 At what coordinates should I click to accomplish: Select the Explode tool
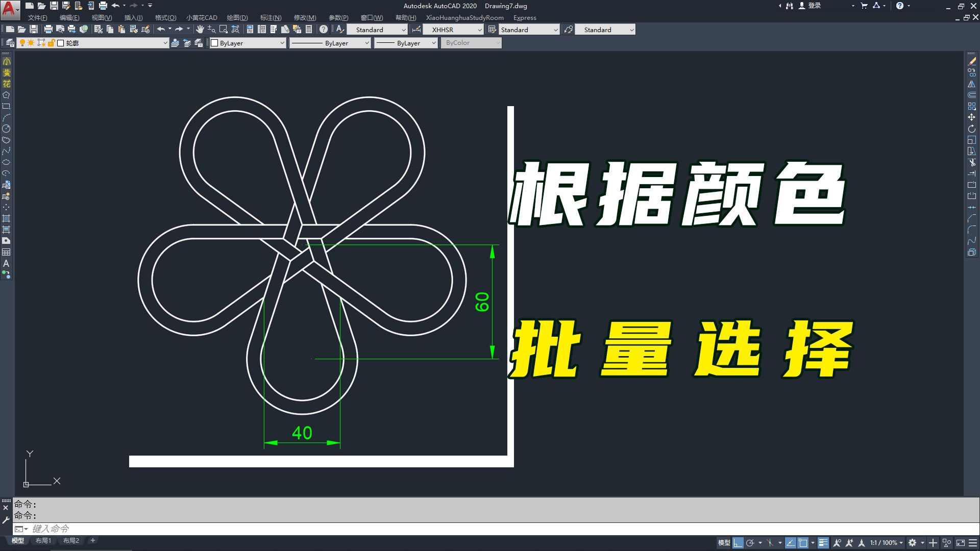click(972, 252)
